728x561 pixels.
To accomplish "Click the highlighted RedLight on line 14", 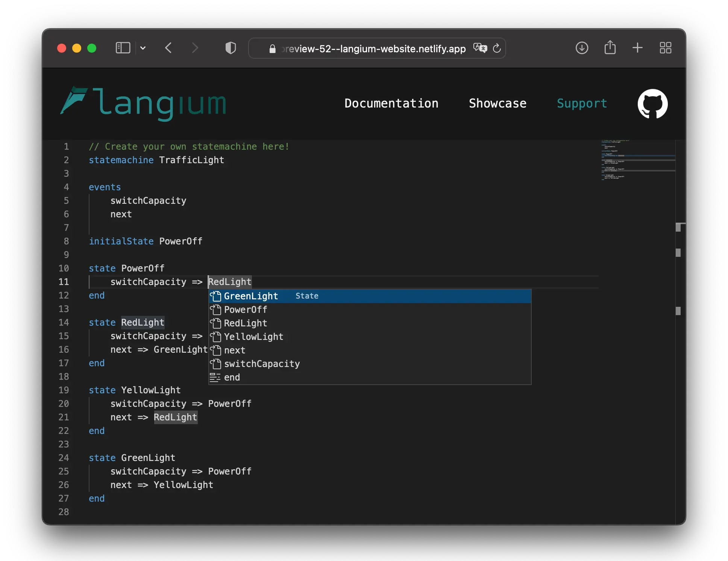I will (x=143, y=323).
